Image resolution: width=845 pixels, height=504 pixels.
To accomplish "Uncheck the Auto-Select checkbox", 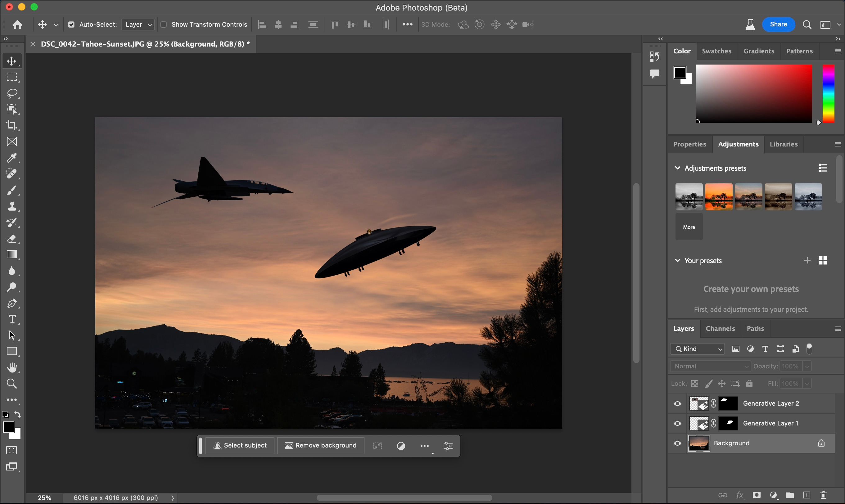I will [x=71, y=25].
